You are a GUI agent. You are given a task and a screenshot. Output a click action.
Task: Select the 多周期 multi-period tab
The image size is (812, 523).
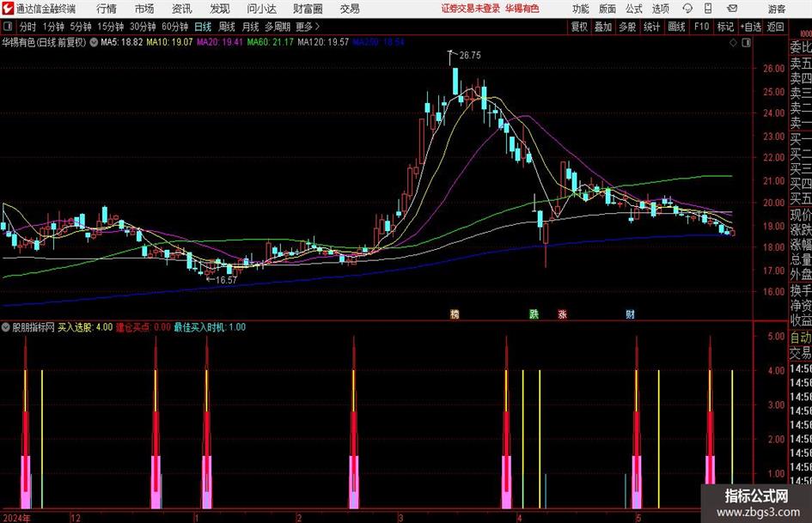pyautogui.click(x=277, y=27)
